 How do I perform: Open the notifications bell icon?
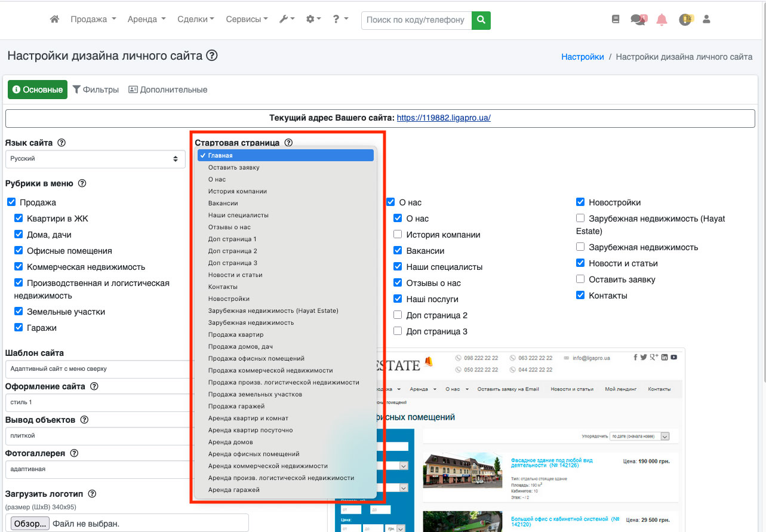tap(662, 20)
